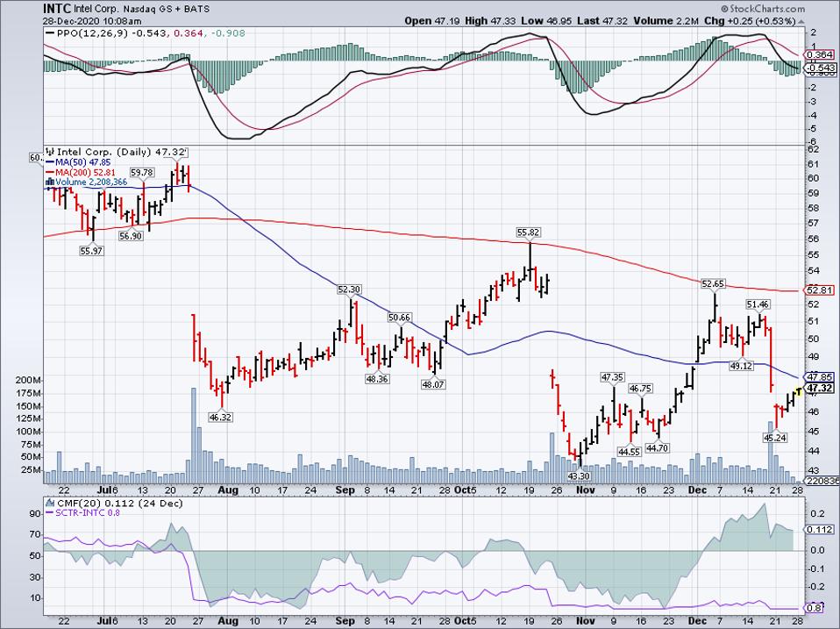Click the Sep label on the date axis under the volume bars
The image size is (840, 629).
pyautogui.click(x=345, y=490)
